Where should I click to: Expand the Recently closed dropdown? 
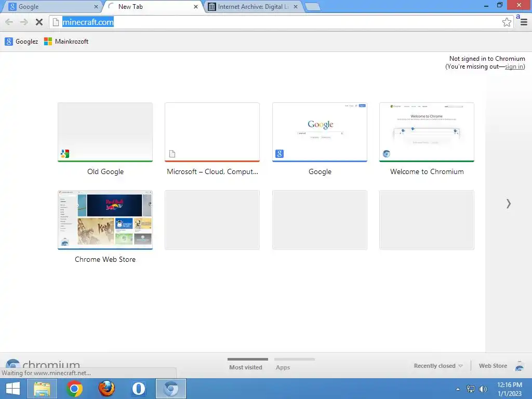coord(438,366)
